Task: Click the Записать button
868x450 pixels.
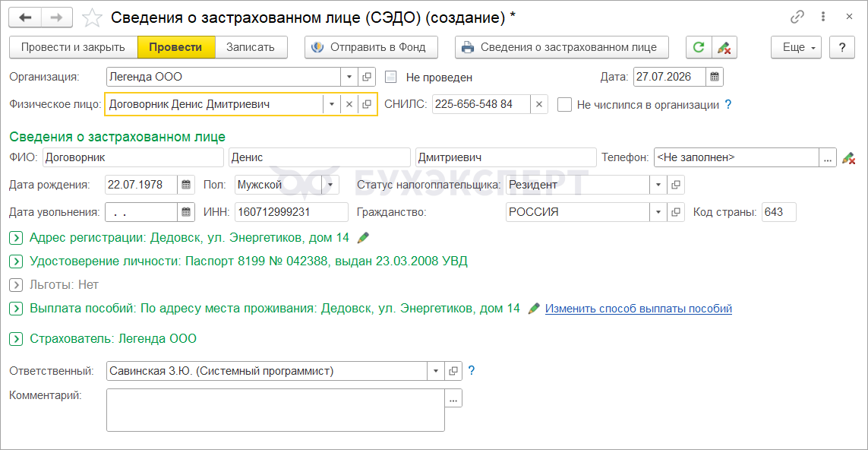Action: coord(251,47)
